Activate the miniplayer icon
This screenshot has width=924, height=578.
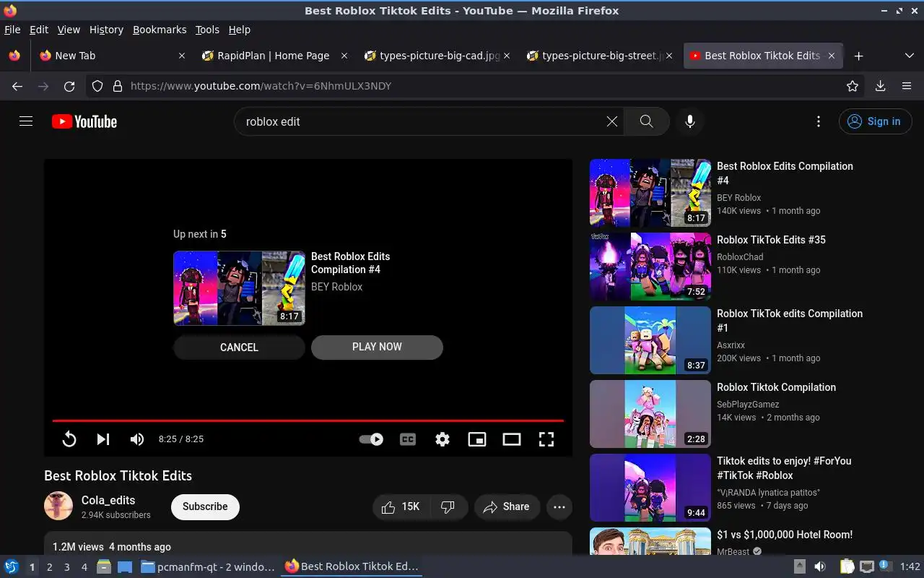477,439
